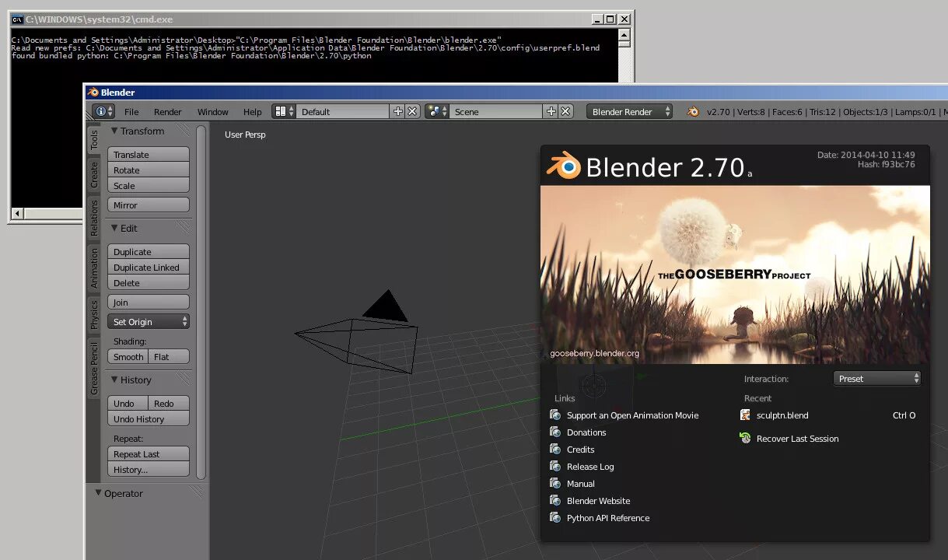Expand or collapse the Operator panel
The height and width of the screenshot is (560, 948).
coord(99,493)
